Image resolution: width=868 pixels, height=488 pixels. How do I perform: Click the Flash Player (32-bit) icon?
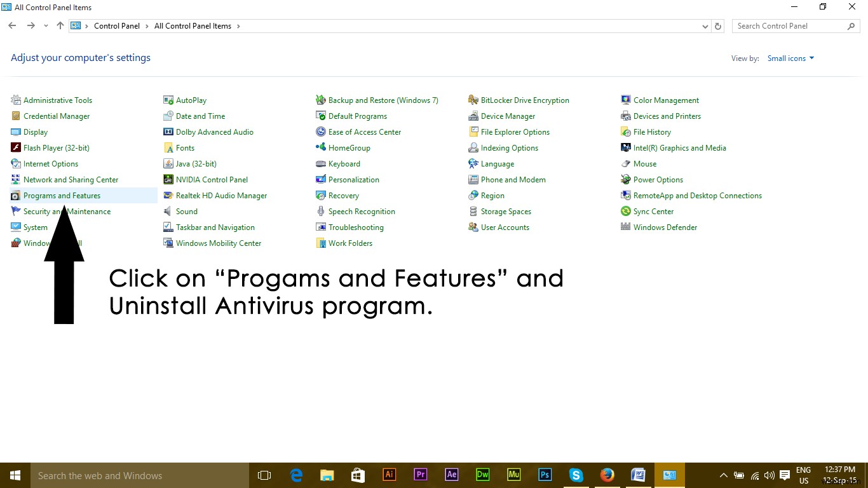point(16,147)
